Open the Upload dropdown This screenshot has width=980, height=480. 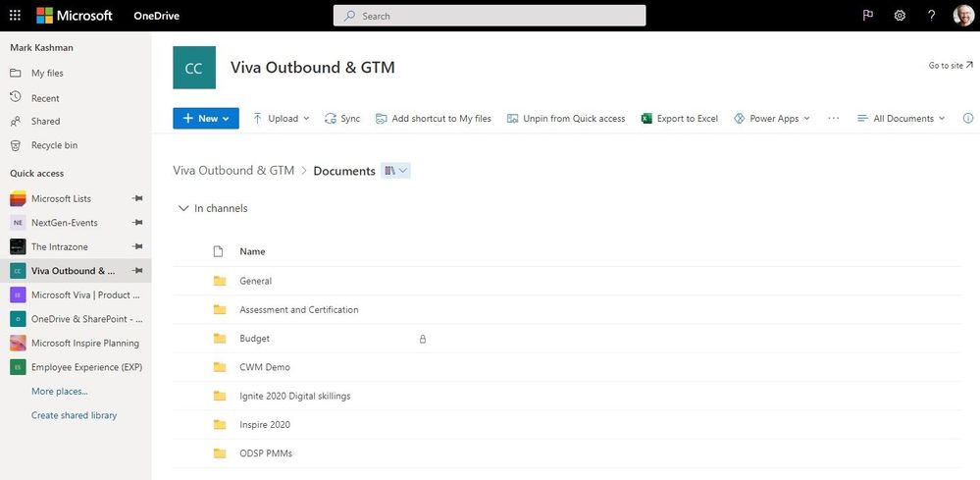click(x=282, y=118)
